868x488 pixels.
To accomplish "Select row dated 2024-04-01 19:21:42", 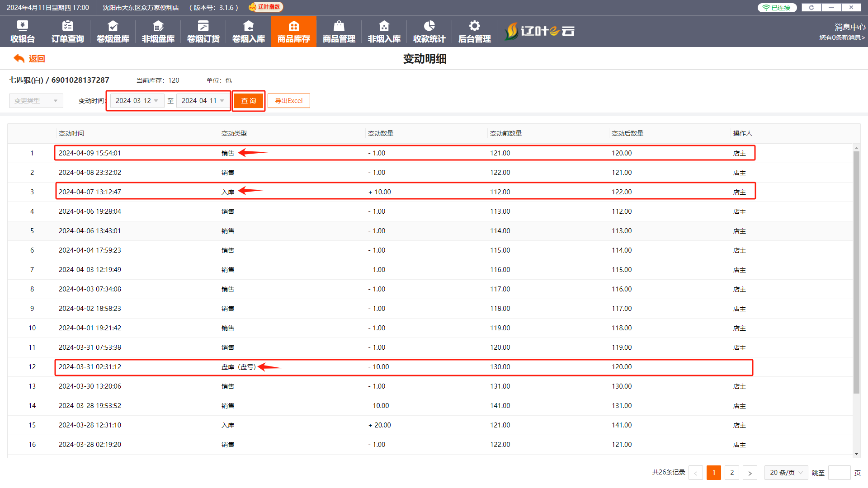I will (430, 328).
